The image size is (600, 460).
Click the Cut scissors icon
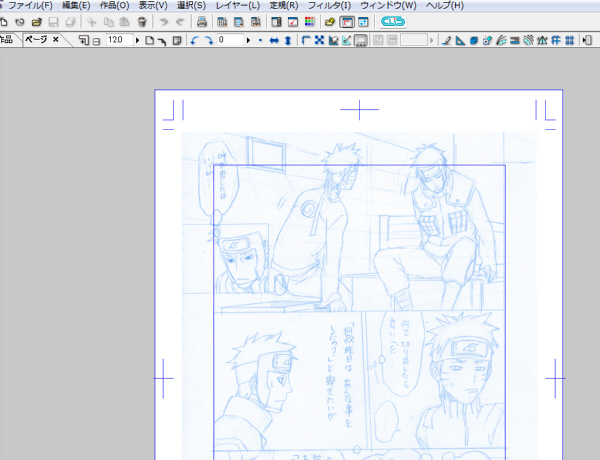pos(91,22)
